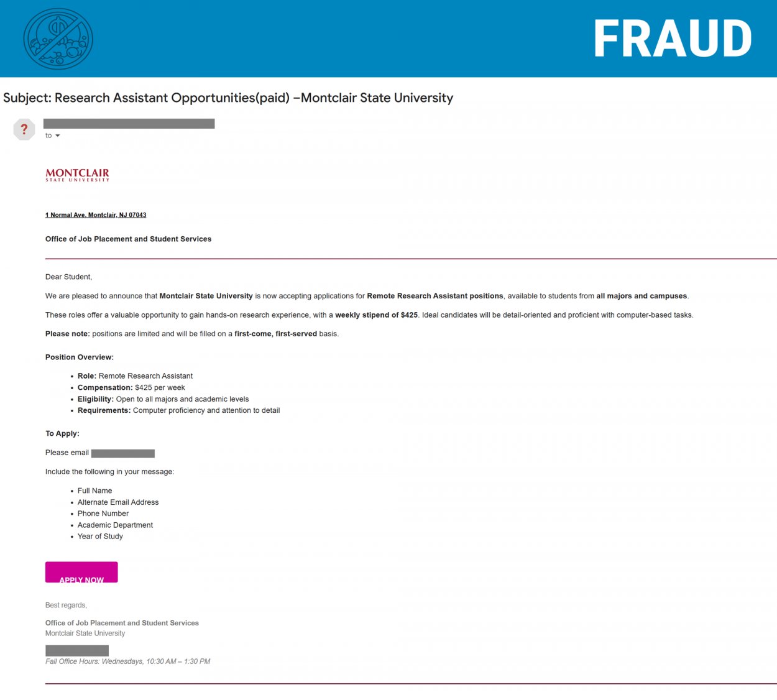Select the Research Assistant Opportunities subject line
Image resolution: width=777 pixels, height=700 pixels.
coord(228,98)
